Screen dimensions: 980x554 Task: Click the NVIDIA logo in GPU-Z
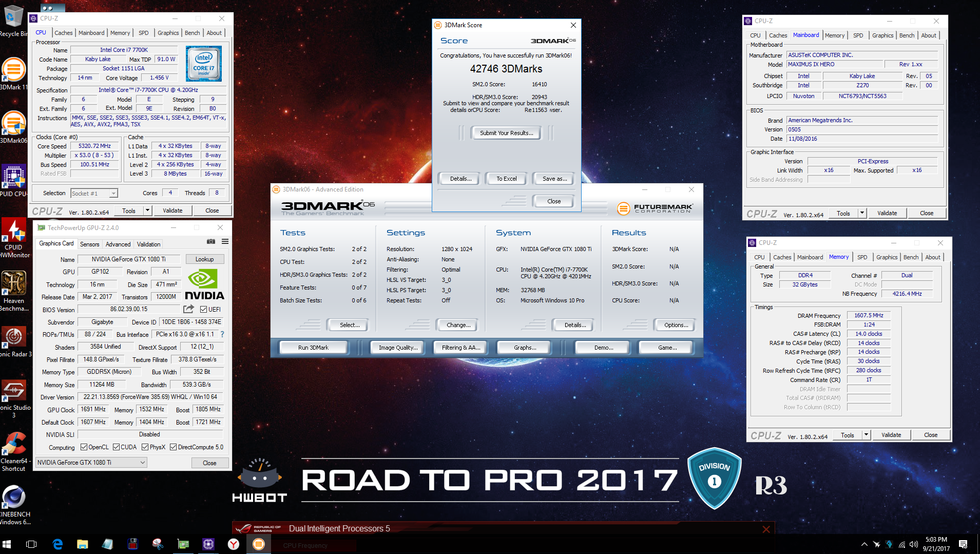204,285
